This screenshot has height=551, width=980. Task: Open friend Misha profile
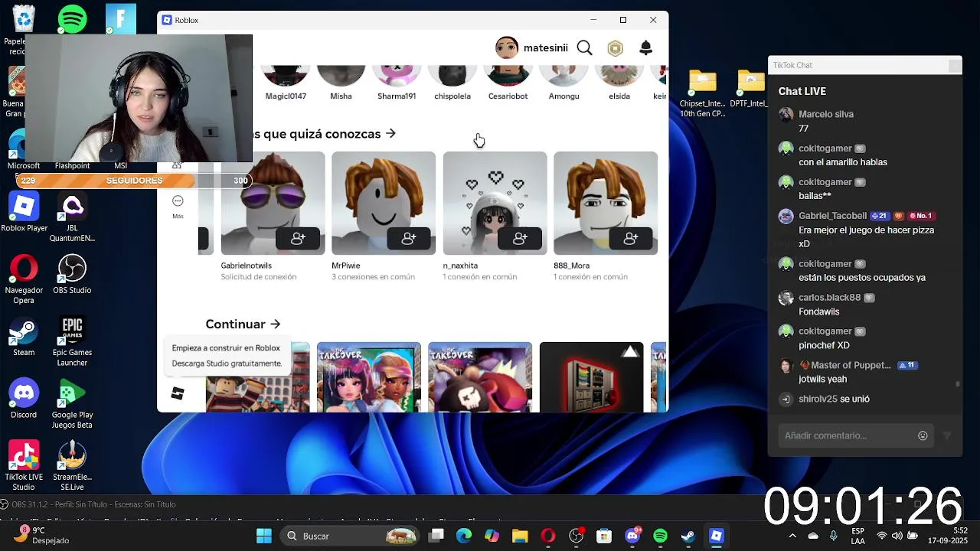[x=341, y=83]
